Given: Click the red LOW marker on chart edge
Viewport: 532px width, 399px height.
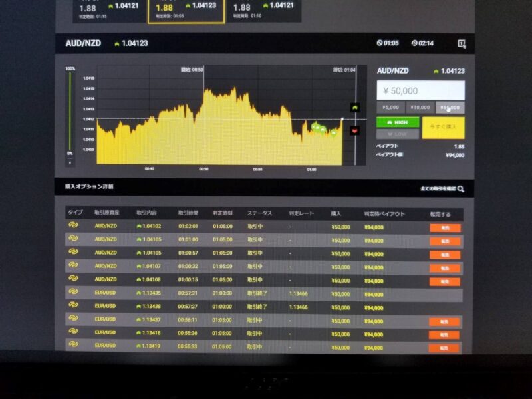Looking at the screenshot, I should coord(355,130).
